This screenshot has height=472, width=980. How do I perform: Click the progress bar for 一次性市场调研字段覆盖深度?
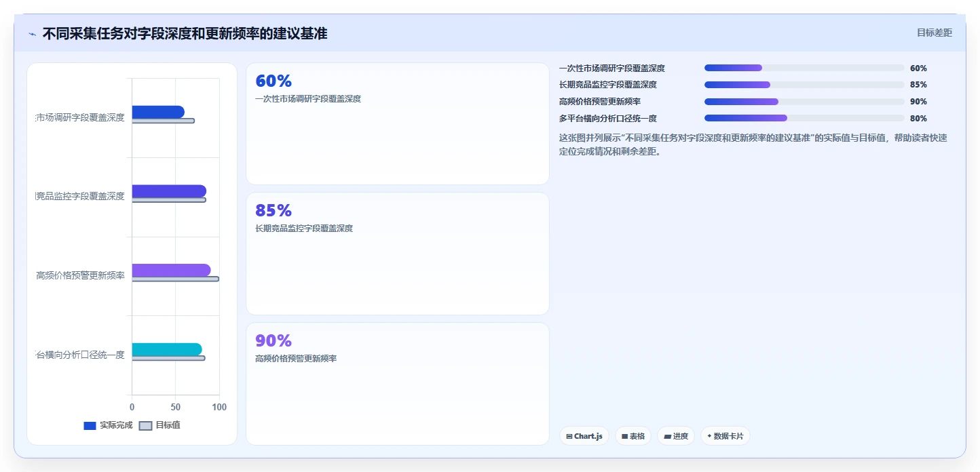coord(804,68)
